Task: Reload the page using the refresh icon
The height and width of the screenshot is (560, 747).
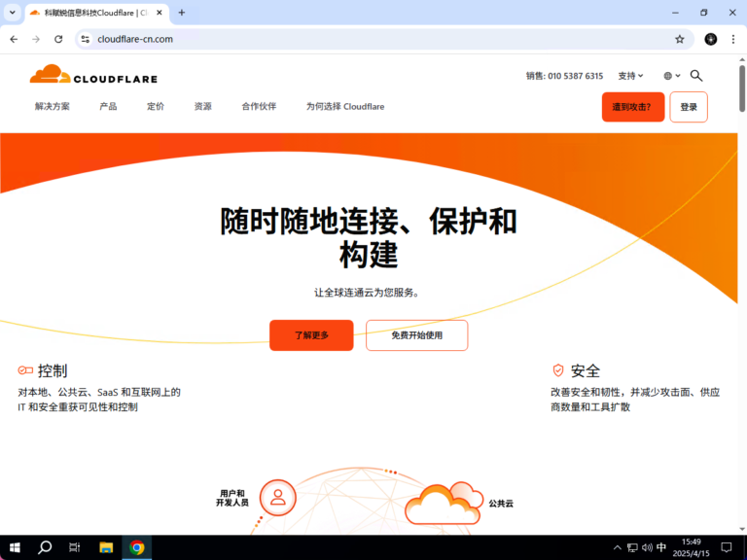Action: tap(58, 39)
